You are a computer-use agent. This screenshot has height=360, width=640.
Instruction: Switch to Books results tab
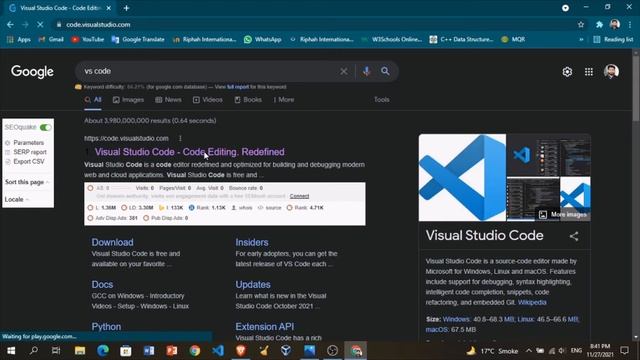pyautogui.click(x=248, y=100)
